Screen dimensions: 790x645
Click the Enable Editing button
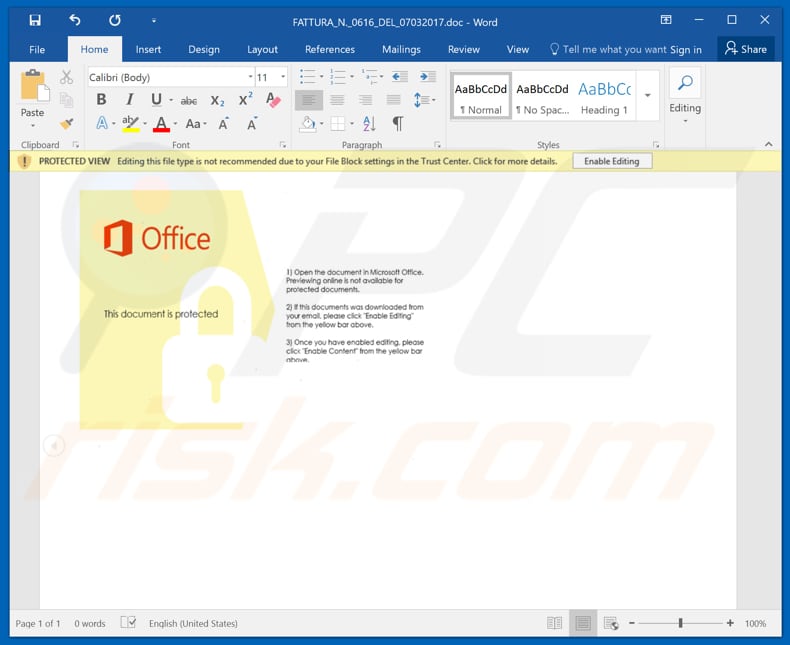click(612, 161)
